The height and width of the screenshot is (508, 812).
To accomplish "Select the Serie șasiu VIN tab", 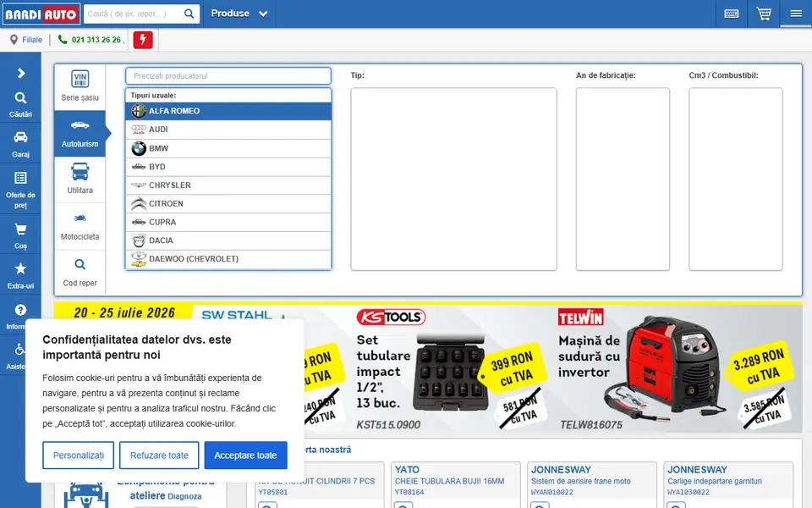I will tap(80, 87).
